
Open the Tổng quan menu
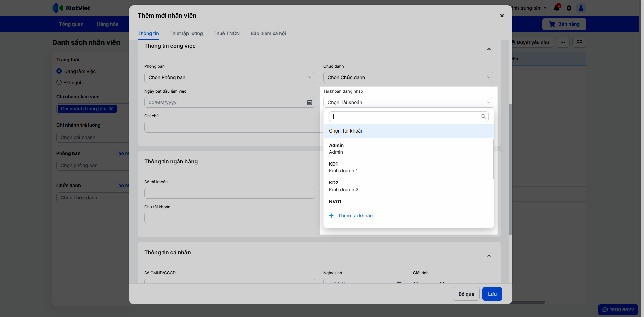tap(71, 24)
